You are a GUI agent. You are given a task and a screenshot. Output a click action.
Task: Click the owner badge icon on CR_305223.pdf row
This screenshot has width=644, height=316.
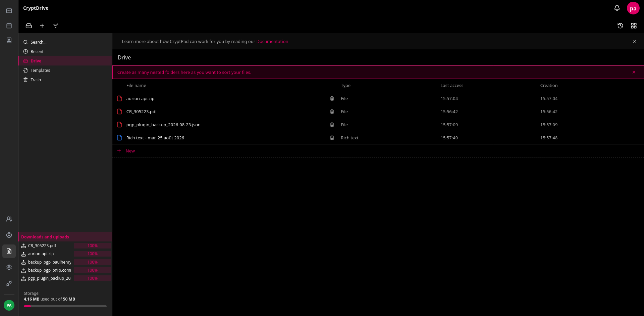(x=332, y=111)
